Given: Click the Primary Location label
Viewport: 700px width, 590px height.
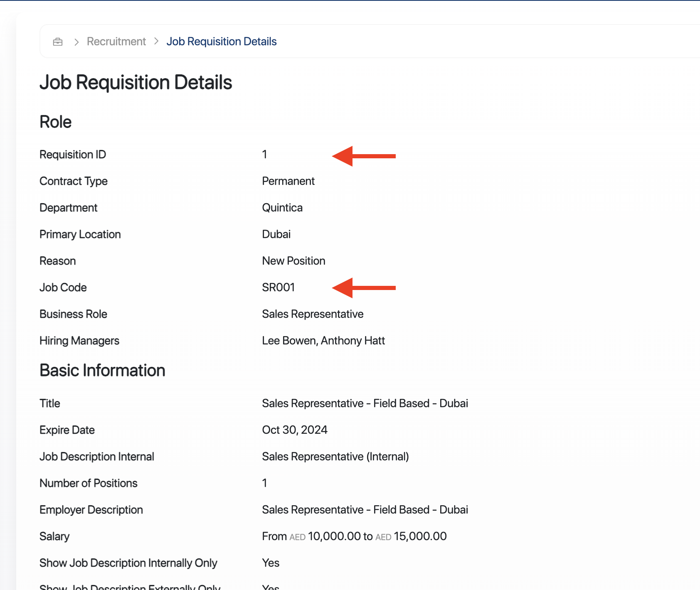Looking at the screenshot, I should [x=80, y=234].
